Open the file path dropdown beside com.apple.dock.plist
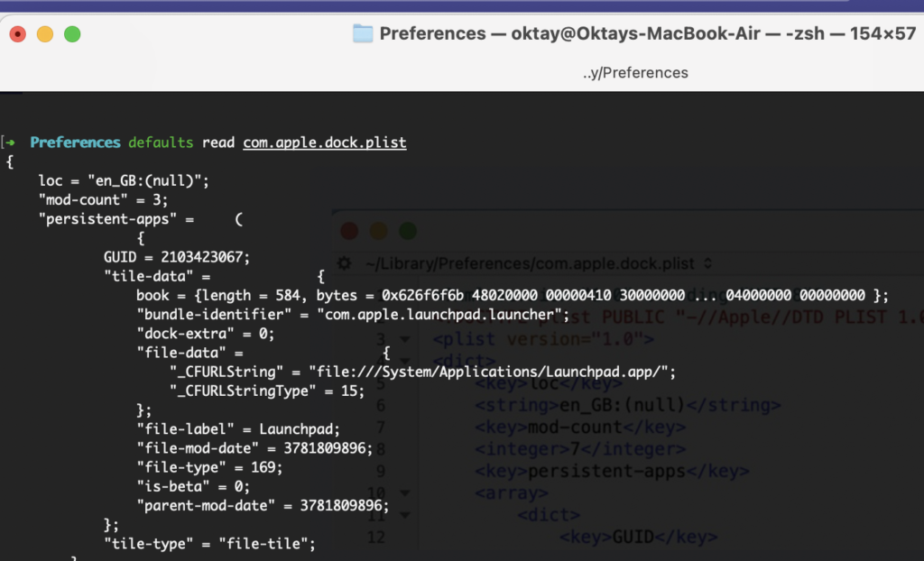The image size is (924, 561). point(709,263)
